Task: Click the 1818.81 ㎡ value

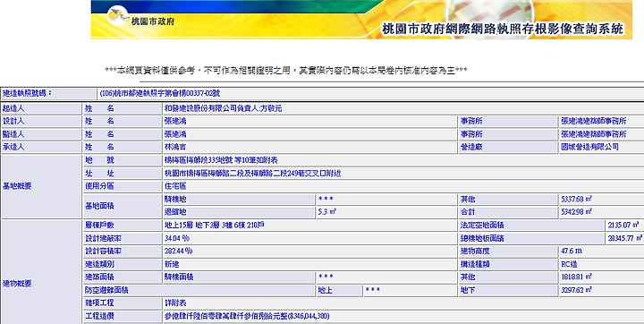Action: click(x=576, y=277)
